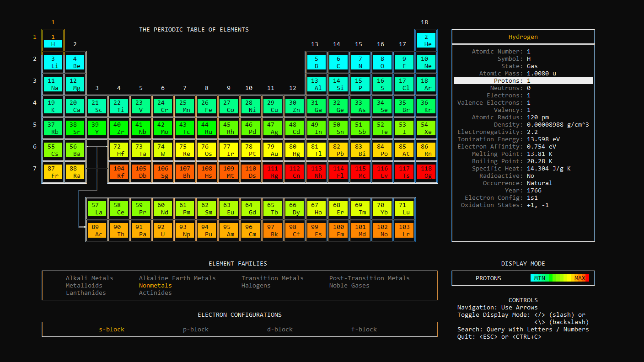Viewport: 644px width, 362px height.
Task: Click the Lanthanides family label
Action: click(x=86, y=293)
